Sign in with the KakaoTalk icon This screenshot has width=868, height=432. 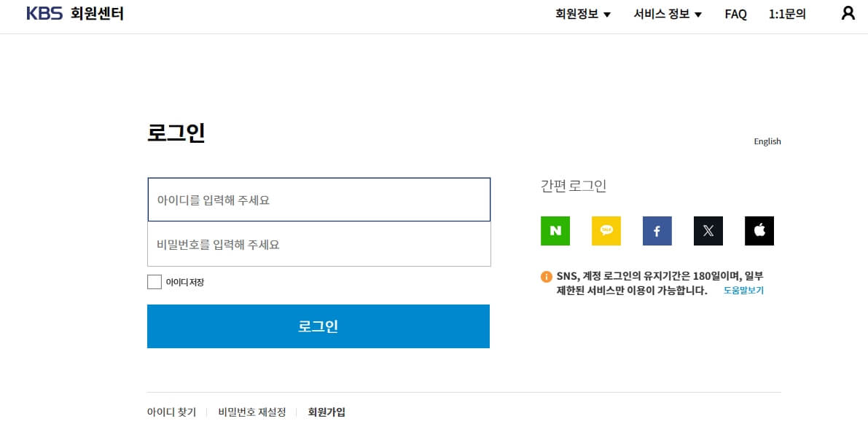pos(606,231)
